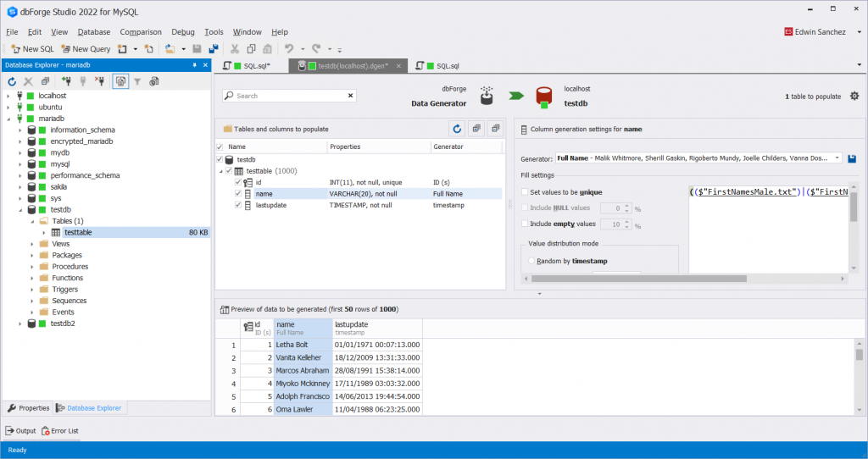
Task: Click the preview grid vertical scrollbar
Action: click(860, 354)
